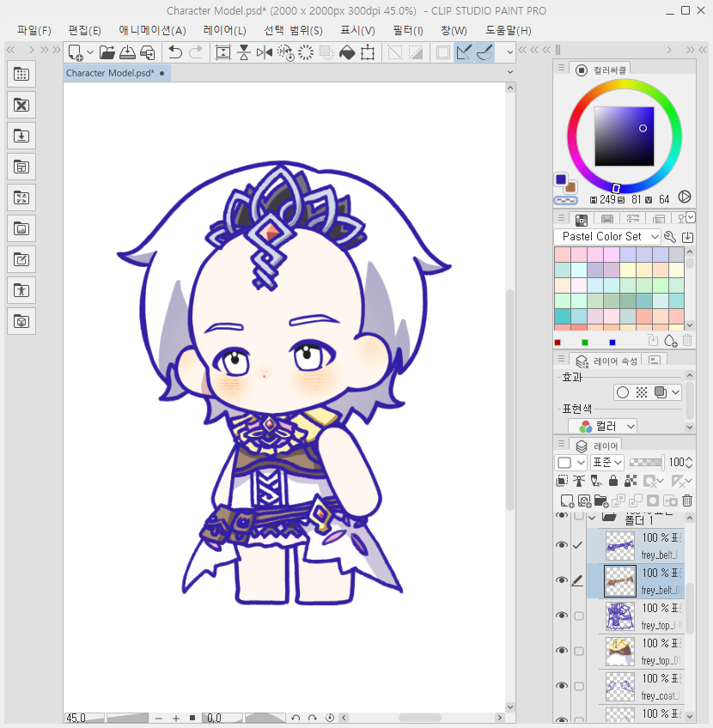The height and width of the screenshot is (728, 713).
Task: Select the sub drawing color brown swatch
Action: tap(570, 187)
